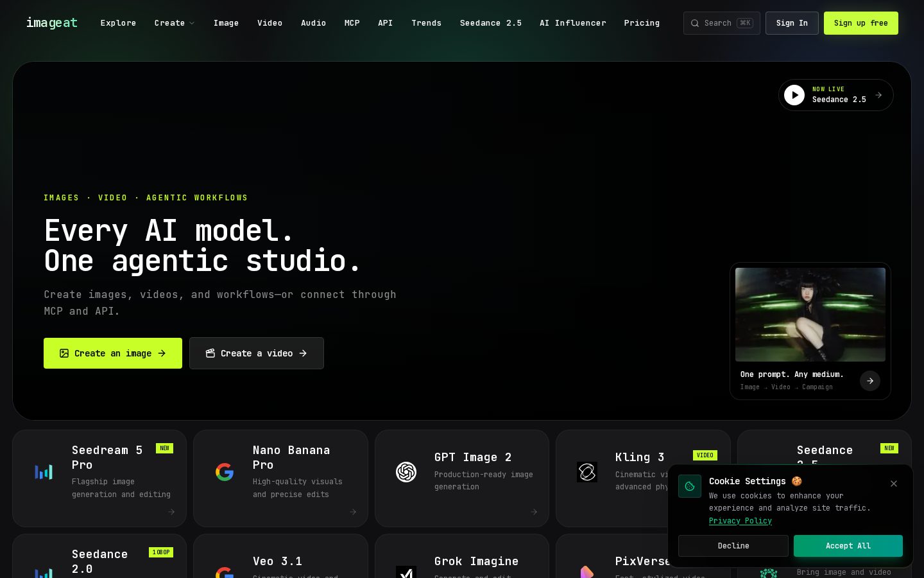Go to the Video nav item
The height and width of the screenshot is (578, 924).
[x=269, y=23]
